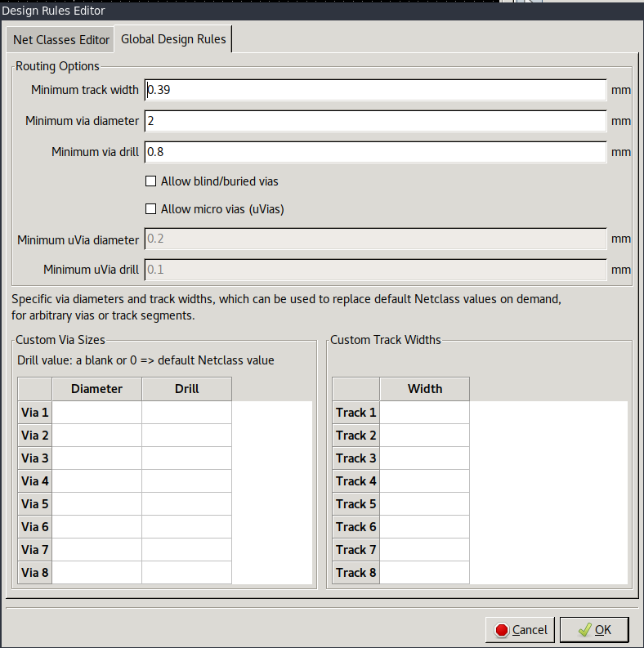The width and height of the screenshot is (644, 648).
Task: Click the Track 4 Width cell
Action: 424,481
